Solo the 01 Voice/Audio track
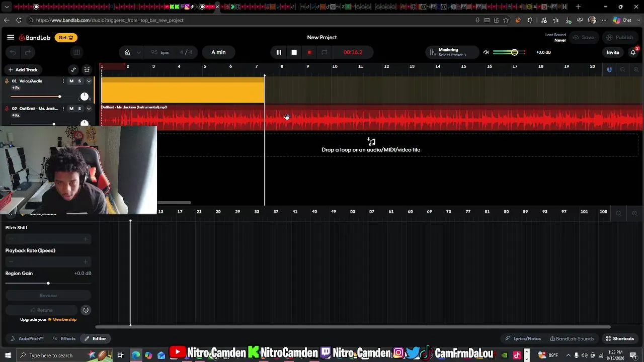Screen dimensions: 644x362 tap(79, 81)
